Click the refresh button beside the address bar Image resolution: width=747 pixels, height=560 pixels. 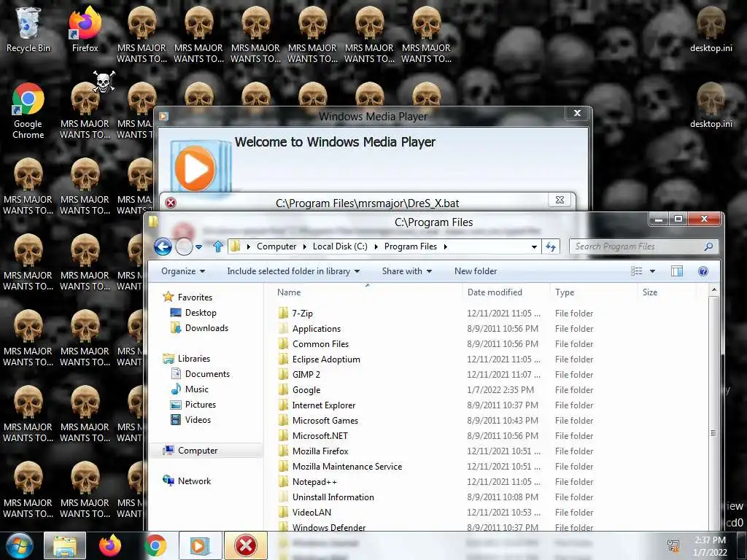click(551, 246)
